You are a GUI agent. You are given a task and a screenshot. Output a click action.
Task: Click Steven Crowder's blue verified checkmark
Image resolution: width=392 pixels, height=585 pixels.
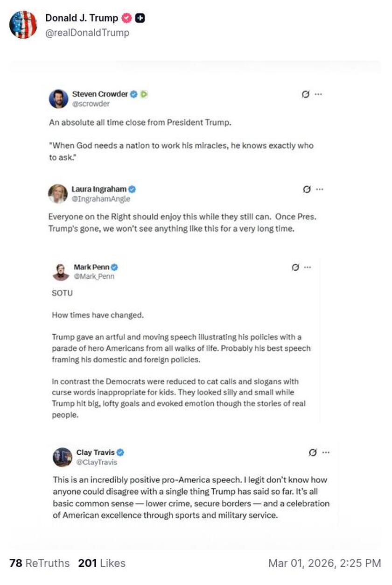(133, 94)
